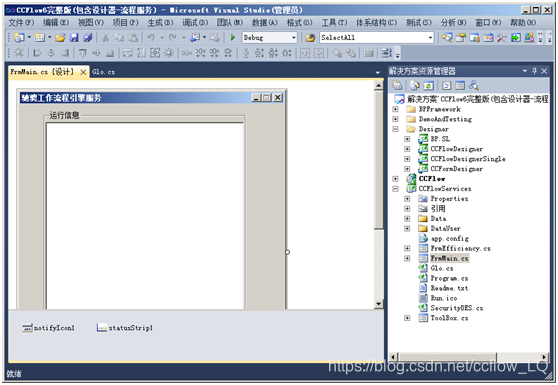Select app.config file
The image size is (558, 385).
[449, 238]
